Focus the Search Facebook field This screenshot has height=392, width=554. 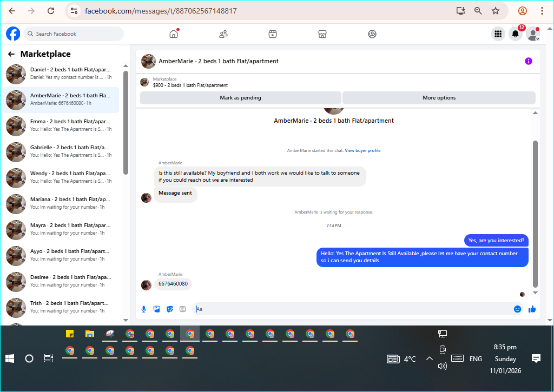(74, 34)
